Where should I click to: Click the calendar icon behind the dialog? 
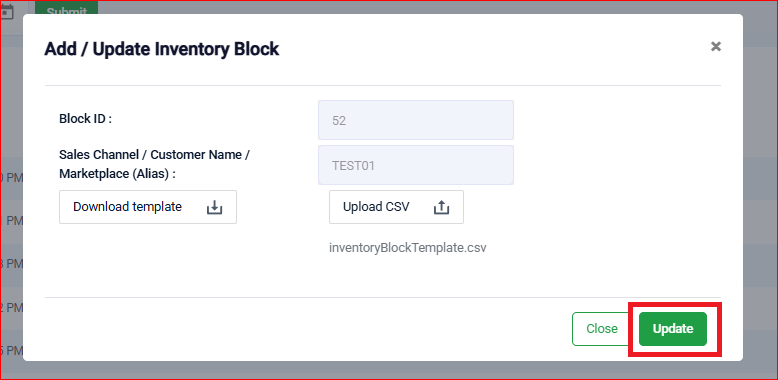6,12
